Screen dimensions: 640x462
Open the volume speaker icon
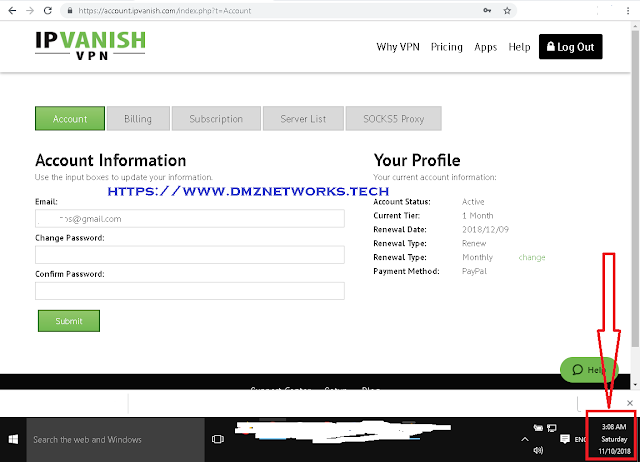pyautogui.click(x=538, y=450)
